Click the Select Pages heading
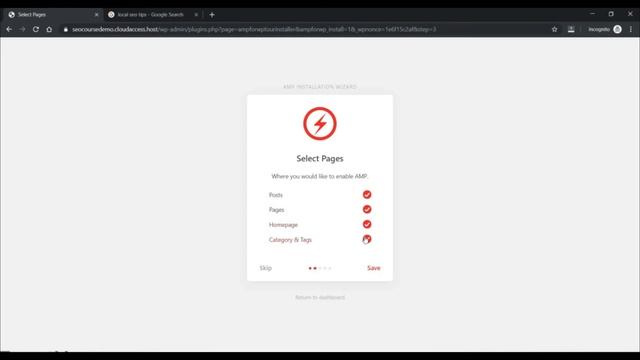The width and height of the screenshot is (640, 360). click(x=320, y=158)
